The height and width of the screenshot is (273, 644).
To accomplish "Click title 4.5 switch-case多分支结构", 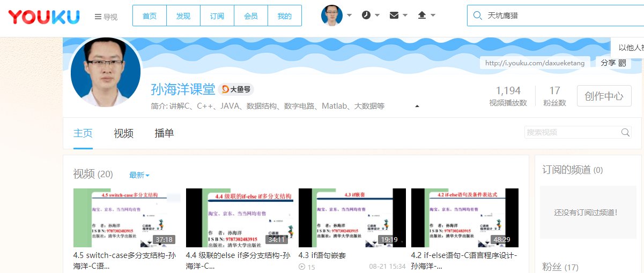I will click(x=124, y=260).
